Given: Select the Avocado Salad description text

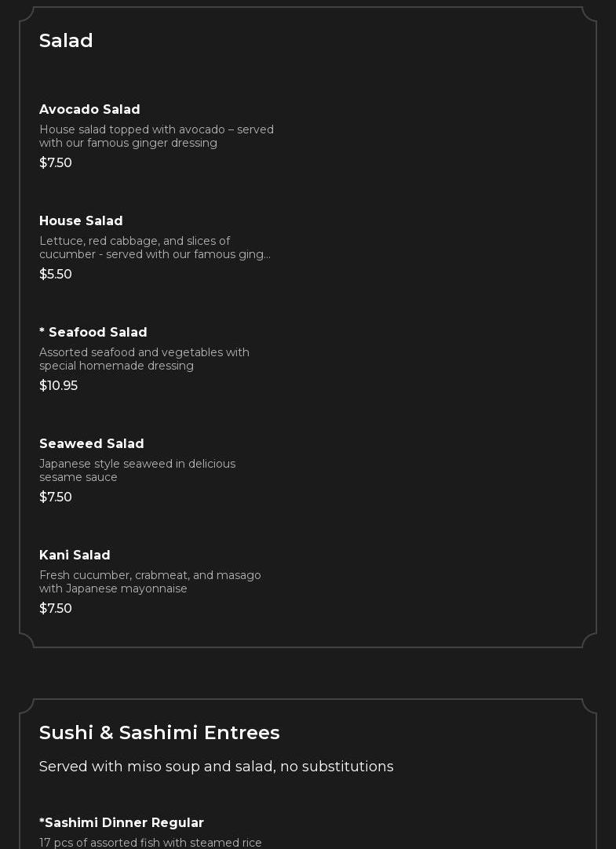Looking at the screenshot, I should [x=156, y=136].
